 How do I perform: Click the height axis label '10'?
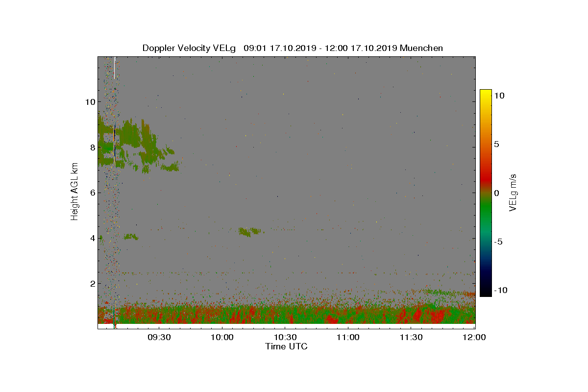click(90, 102)
